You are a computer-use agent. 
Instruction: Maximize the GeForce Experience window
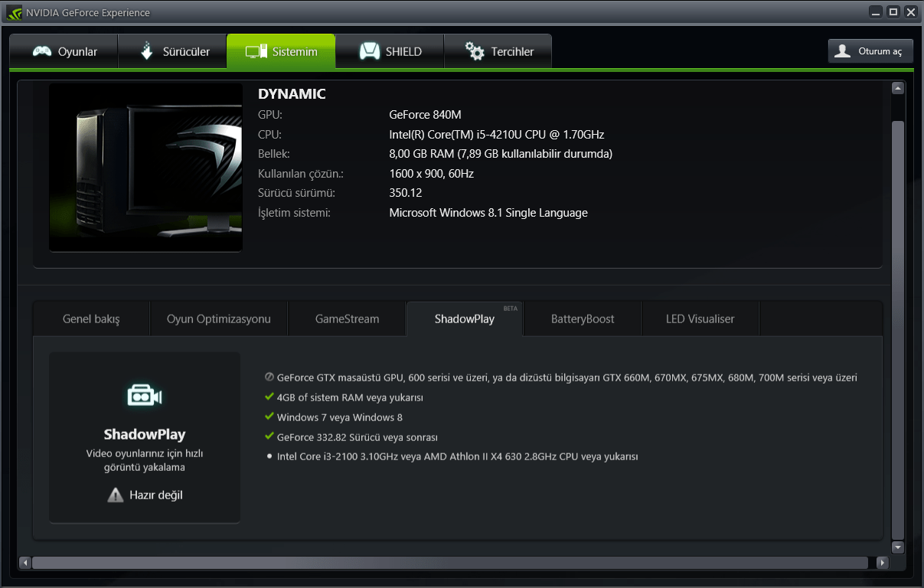[893, 12]
